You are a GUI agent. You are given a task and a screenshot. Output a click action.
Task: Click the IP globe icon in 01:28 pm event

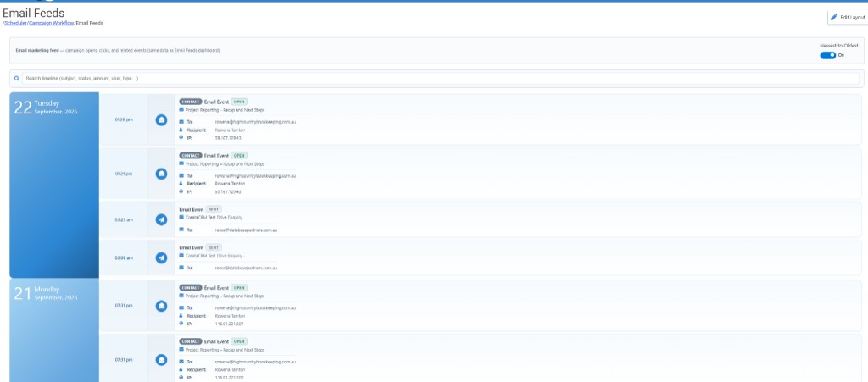click(181, 138)
